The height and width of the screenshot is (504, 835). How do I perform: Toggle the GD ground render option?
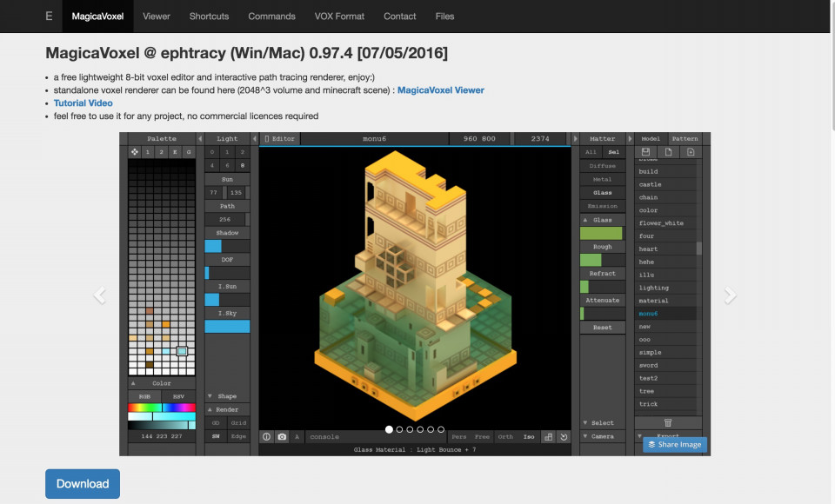216,422
